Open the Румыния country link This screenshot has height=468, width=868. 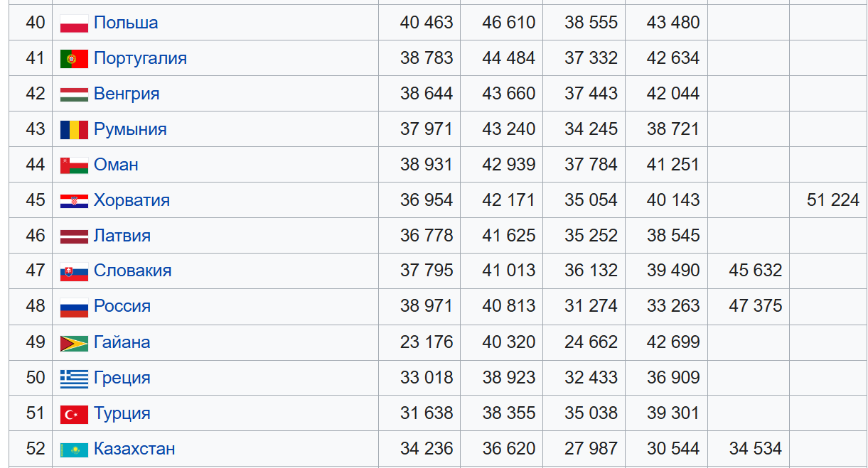click(x=130, y=129)
